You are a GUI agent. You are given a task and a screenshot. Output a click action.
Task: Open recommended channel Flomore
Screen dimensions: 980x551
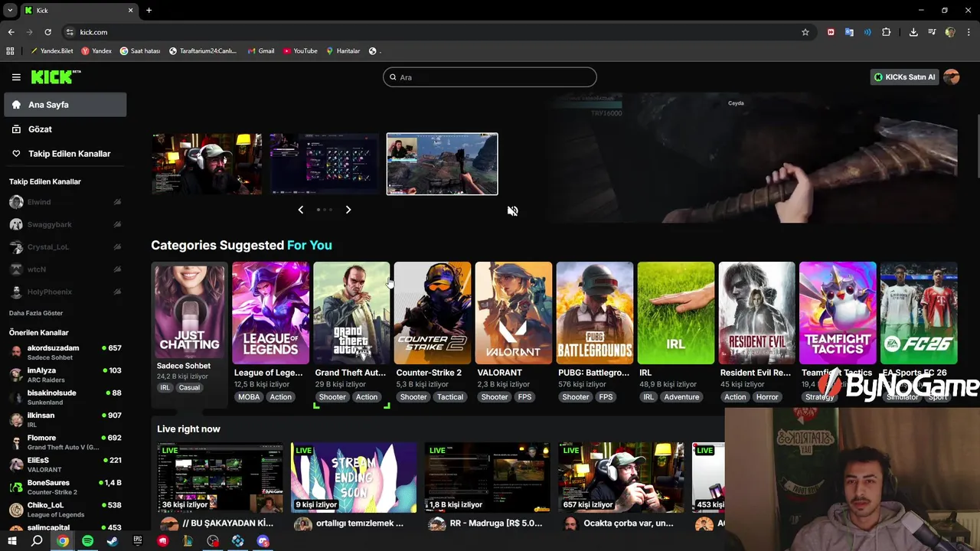(x=65, y=442)
